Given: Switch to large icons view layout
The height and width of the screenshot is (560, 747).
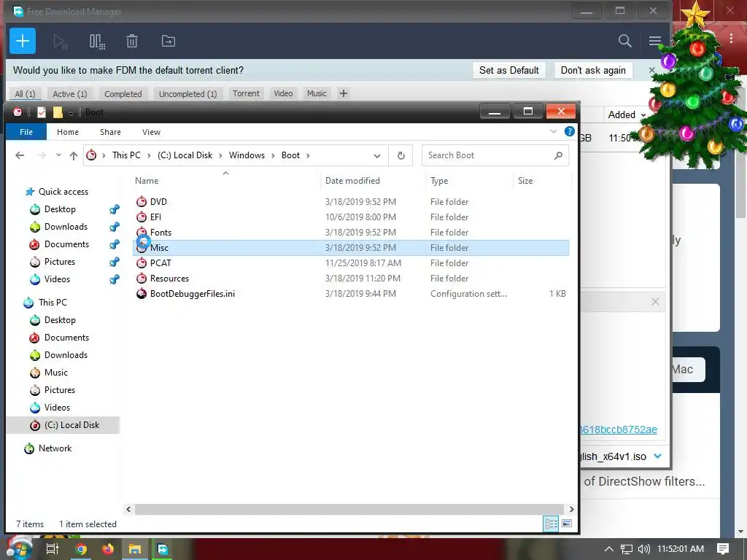Looking at the screenshot, I should 567,524.
